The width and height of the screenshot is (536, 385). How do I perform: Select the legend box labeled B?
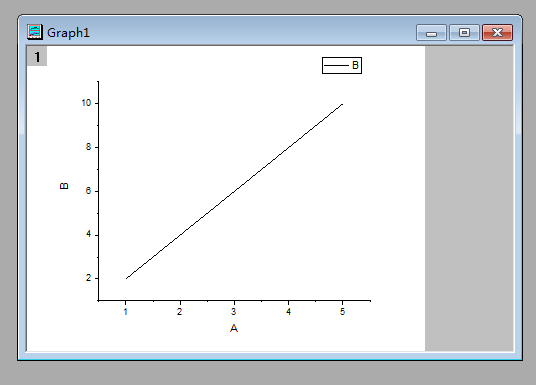pyautogui.click(x=342, y=65)
